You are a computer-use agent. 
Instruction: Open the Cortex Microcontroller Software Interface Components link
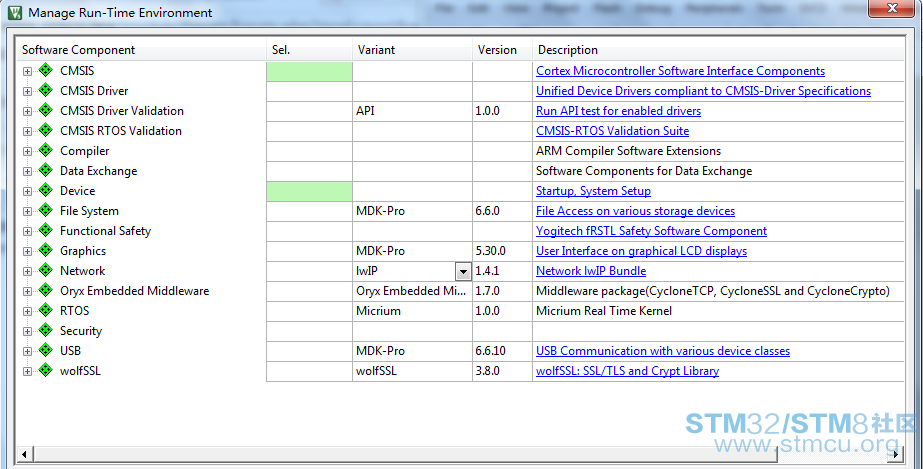click(x=680, y=71)
